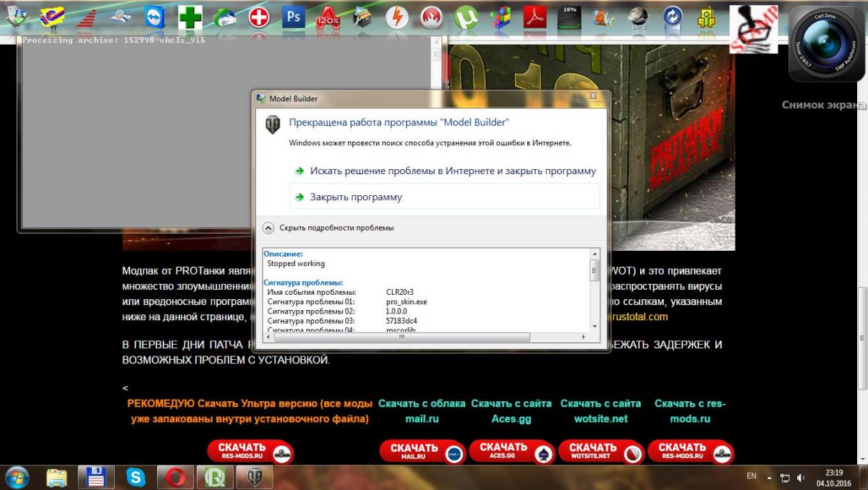Click the red stairs icon in dock
Viewport: 868px width, 490px height.
click(x=86, y=17)
